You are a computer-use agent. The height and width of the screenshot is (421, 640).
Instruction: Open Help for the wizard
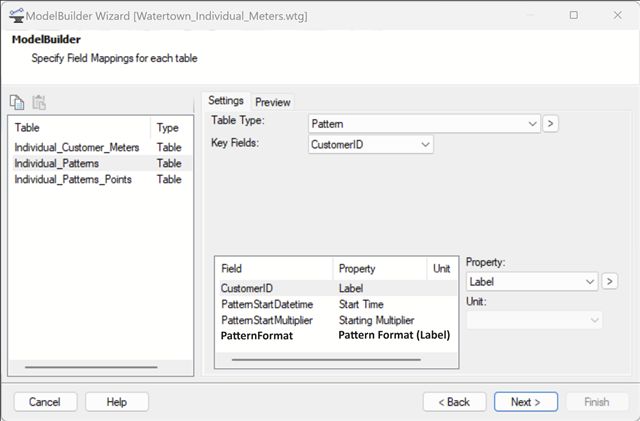(x=117, y=402)
